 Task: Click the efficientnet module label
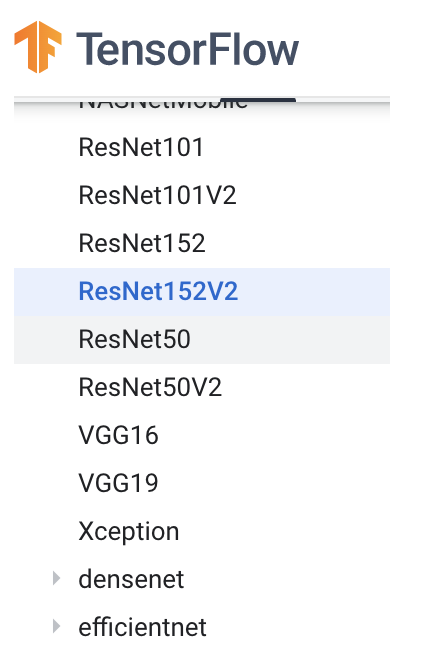(x=143, y=627)
